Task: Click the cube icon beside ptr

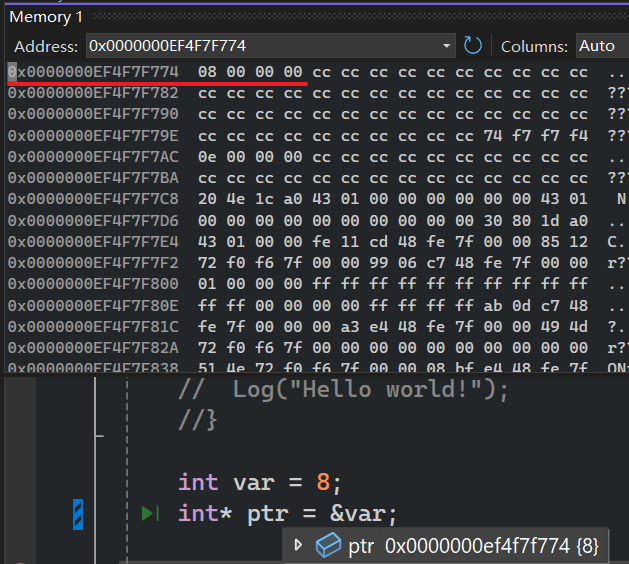Action: [328, 545]
